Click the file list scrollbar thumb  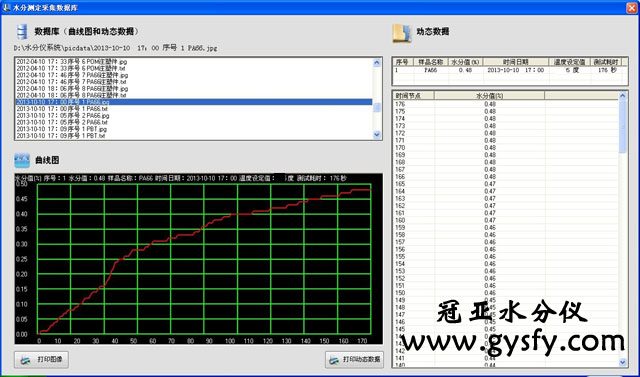pos(377,107)
